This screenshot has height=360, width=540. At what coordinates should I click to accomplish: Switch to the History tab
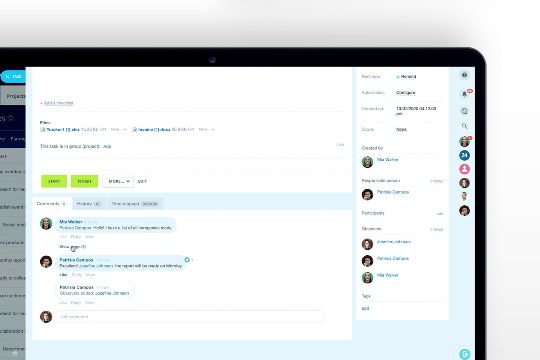click(89, 204)
